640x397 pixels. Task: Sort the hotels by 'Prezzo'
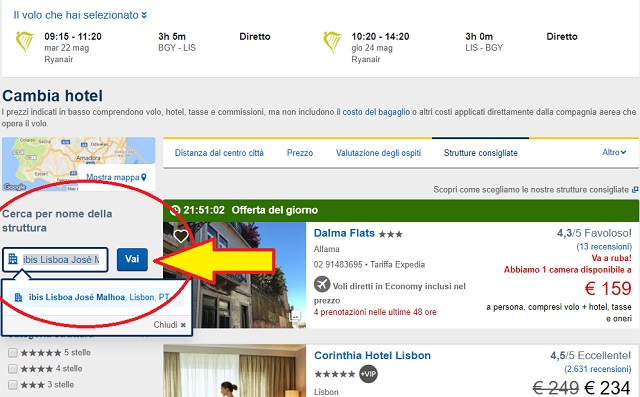[300, 153]
